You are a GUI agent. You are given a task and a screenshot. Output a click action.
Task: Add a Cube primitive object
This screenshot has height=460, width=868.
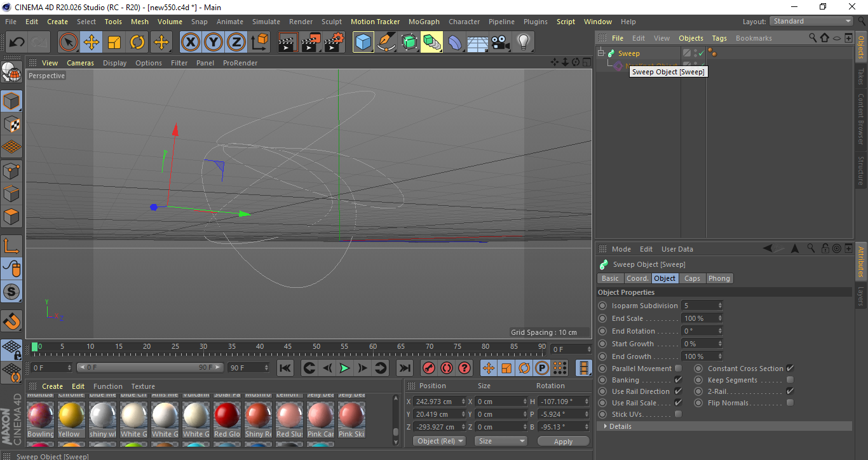coord(363,43)
